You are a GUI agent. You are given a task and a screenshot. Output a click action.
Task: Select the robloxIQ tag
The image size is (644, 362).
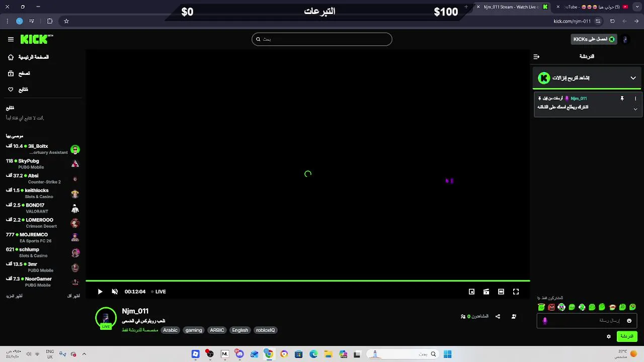pyautogui.click(x=266, y=330)
